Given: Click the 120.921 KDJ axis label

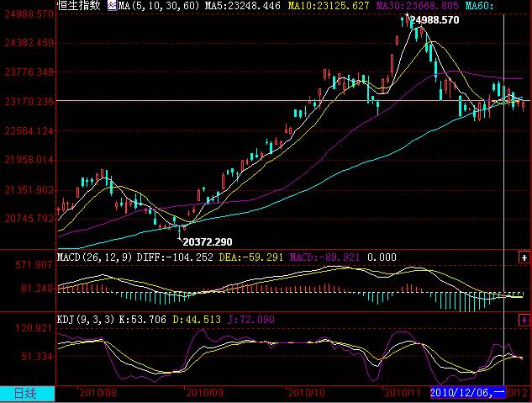Looking at the screenshot, I should [34, 328].
